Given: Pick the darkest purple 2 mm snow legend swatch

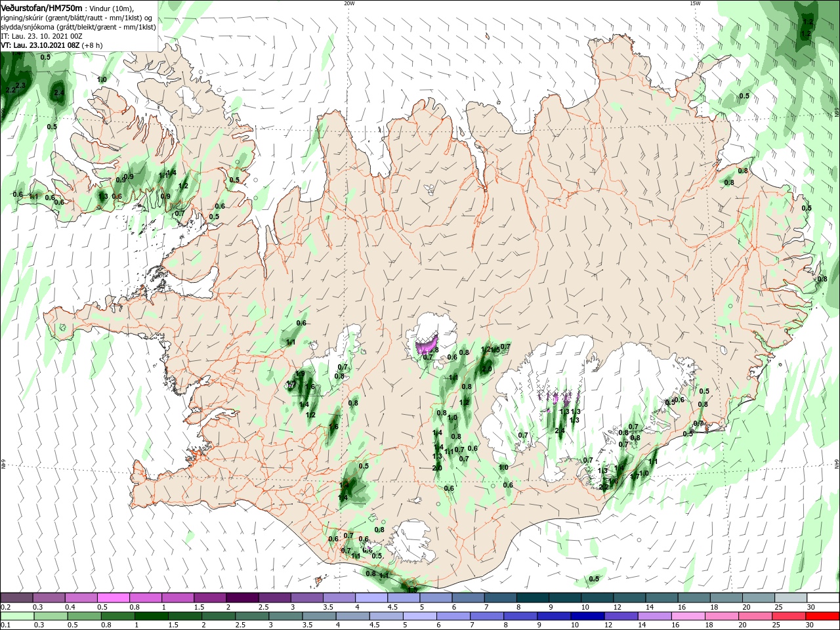Looking at the screenshot, I should pyautogui.click(x=242, y=597).
